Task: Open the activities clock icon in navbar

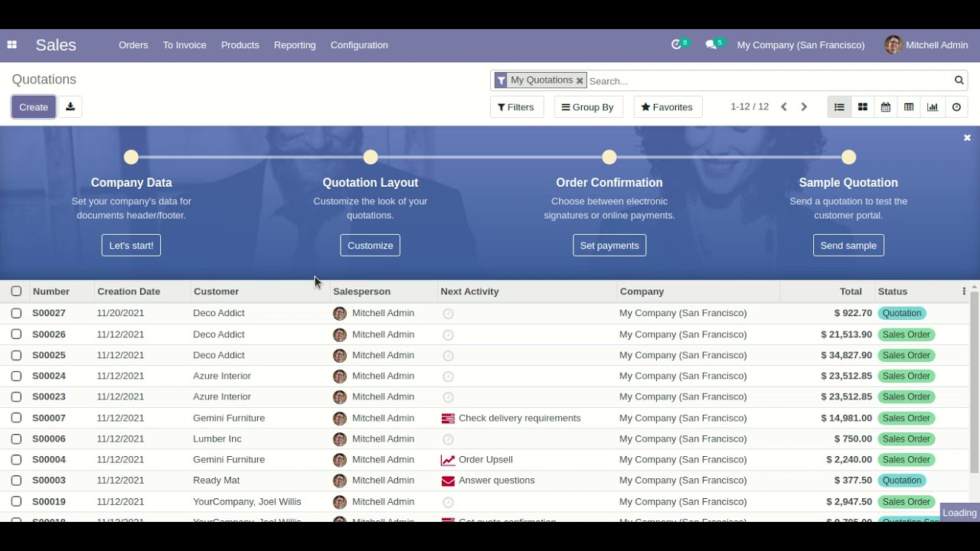Action: pyautogui.click(x=676, y=44)
